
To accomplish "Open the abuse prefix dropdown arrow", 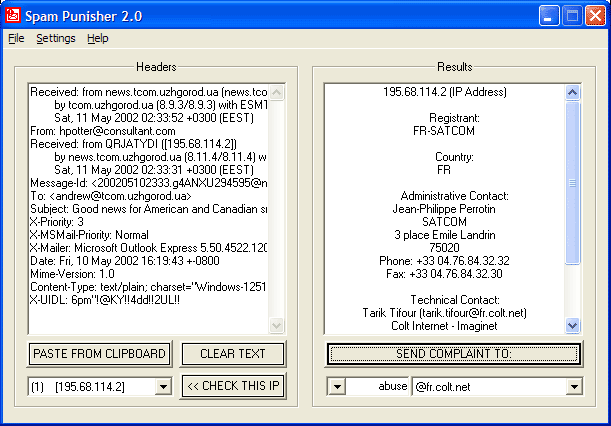I will tap(337, 387).
